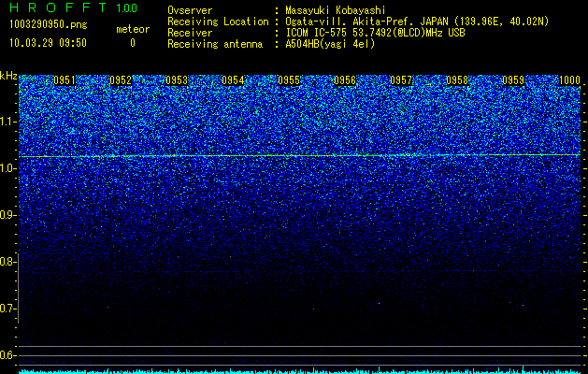The image size is (588, 374).
Task: Click the 0.7 frequency axis label
Action: coord(7,309)
